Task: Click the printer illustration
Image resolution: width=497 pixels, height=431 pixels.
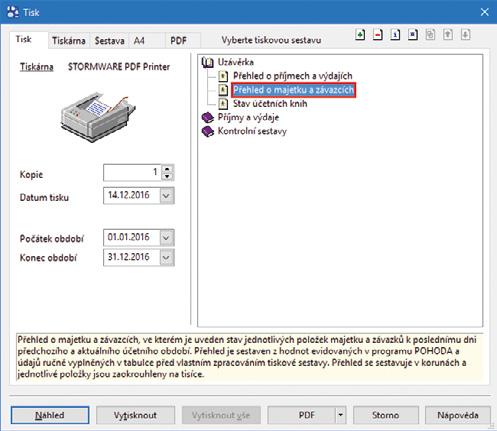Action: [98, 117]
